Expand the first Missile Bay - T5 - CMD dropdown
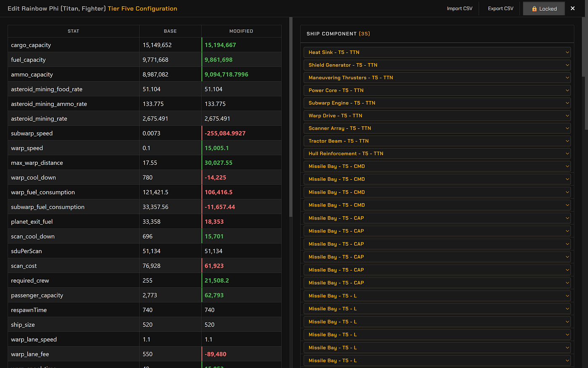The width and height of the screenshot is (588, 368). pyautogui.click(x=437, y=166)
